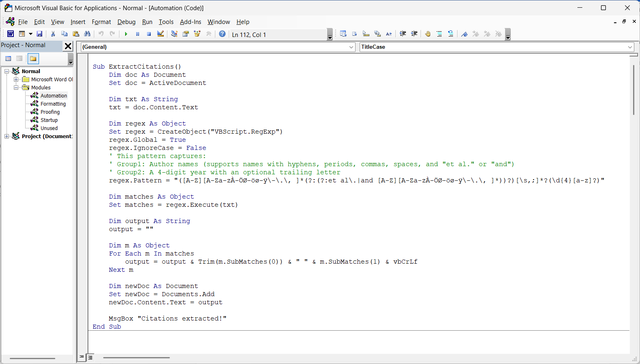Click the code window horizontal scrollbar thumb
This screenshot has width=640, height=364.
pyautogui.click(x=136, y=358)
